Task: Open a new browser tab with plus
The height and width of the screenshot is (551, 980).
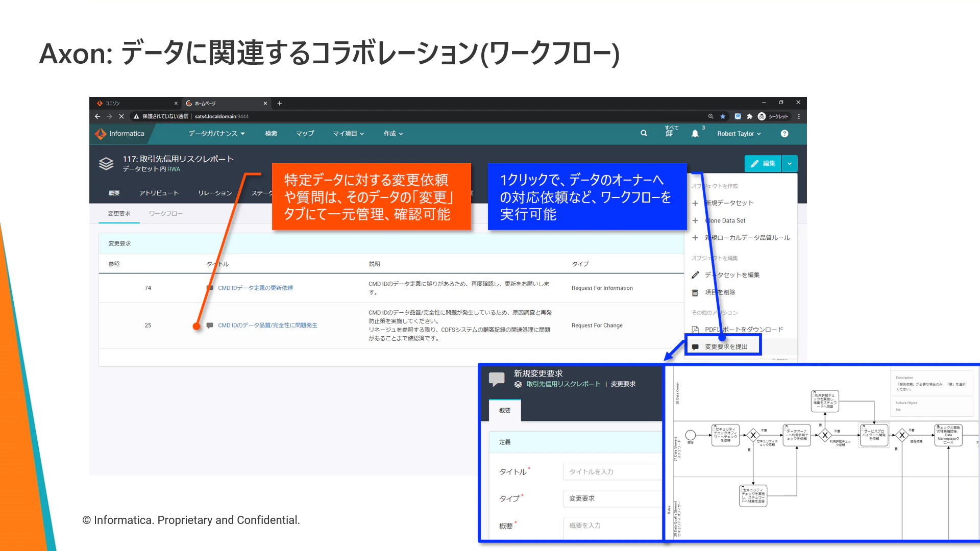Action: pyautogui.click(x=279, y=103)
